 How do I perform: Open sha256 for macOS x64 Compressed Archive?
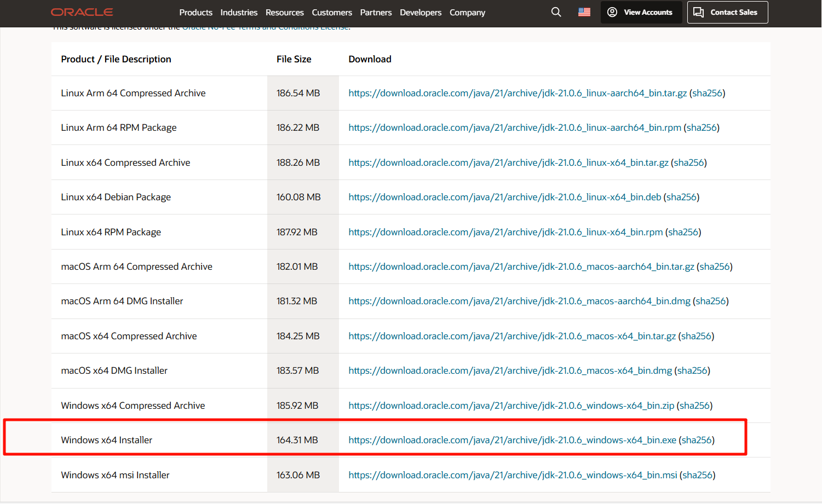697,336
